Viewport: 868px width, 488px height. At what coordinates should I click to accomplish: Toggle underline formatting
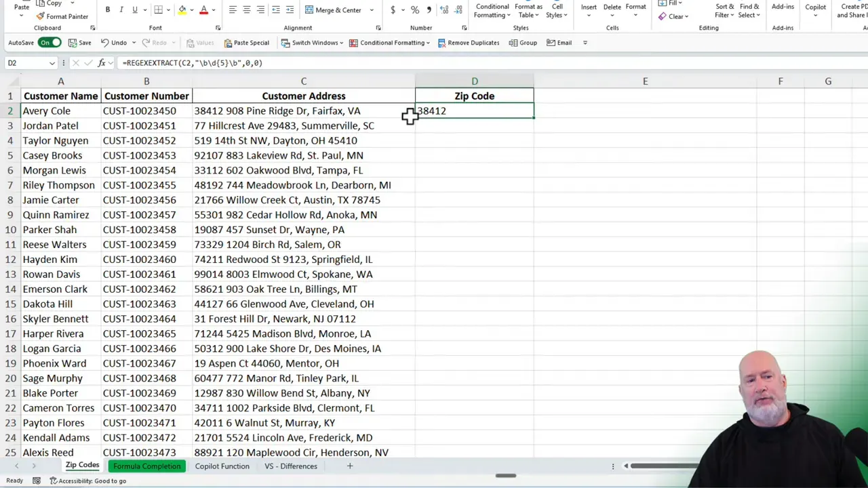(x=134, y=9)
